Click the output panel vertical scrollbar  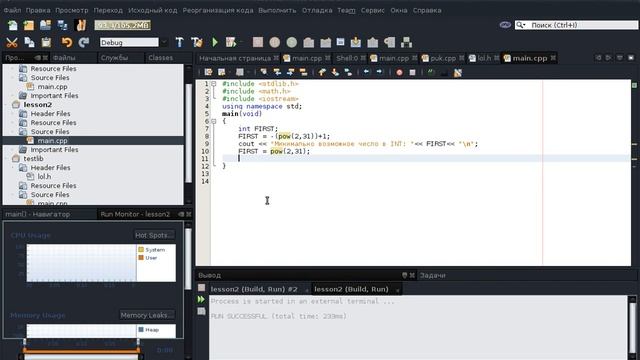click(x=632, y=327)
